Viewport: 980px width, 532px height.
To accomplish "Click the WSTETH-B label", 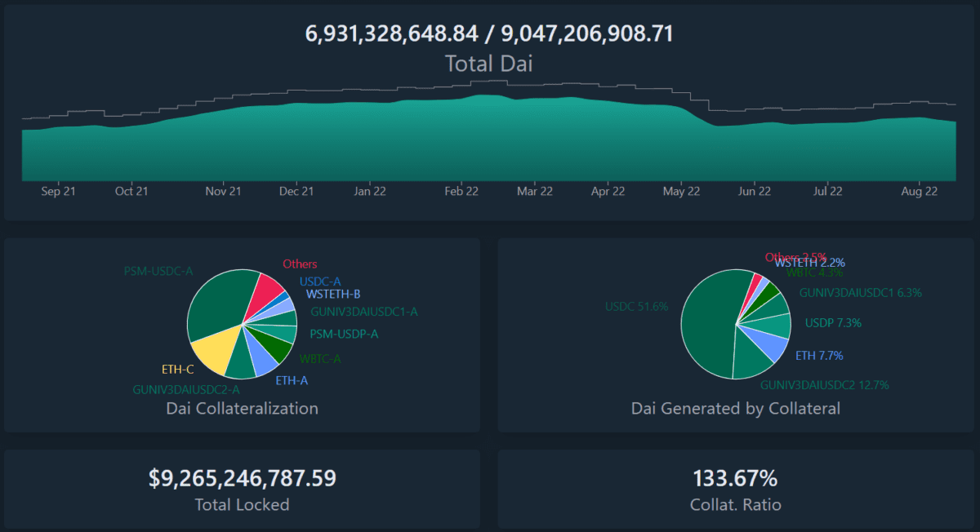I will coord(333,294).
